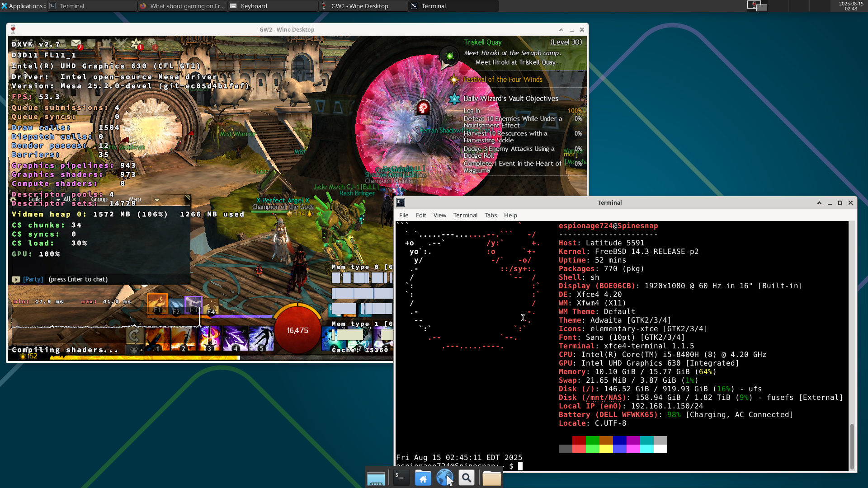
Task: Open the Applications menu in panel
Action: point(23,6)
